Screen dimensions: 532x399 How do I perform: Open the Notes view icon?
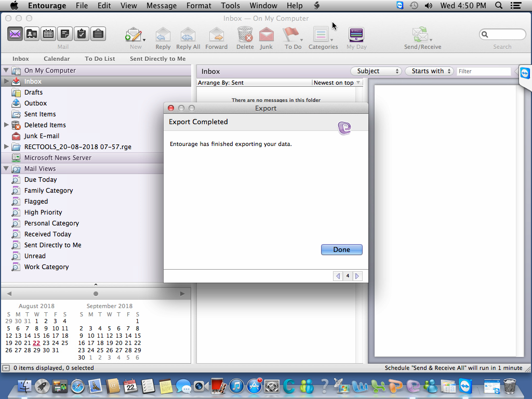pyautogui.click(x=65, y=34)
